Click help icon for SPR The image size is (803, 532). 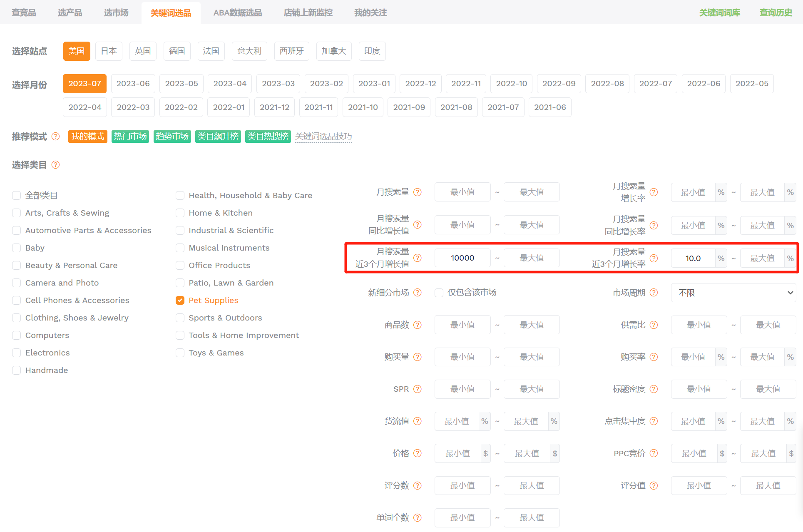(418, 389)
